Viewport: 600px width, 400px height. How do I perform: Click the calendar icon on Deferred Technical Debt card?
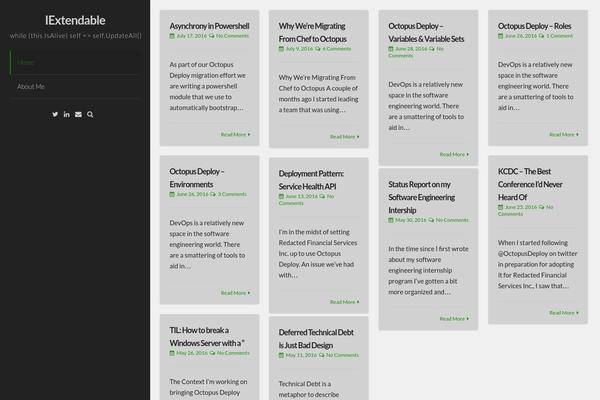pyautogui.click(x=281, y=355)
